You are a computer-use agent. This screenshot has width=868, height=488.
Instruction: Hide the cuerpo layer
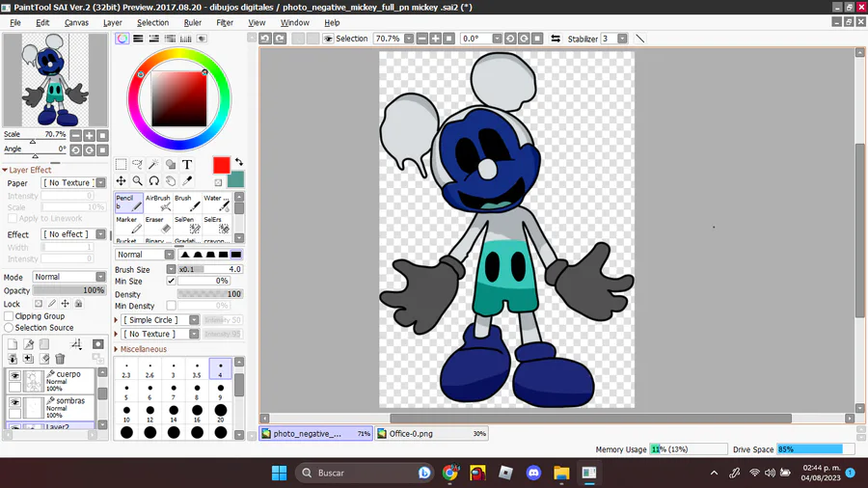coord(14,376)
